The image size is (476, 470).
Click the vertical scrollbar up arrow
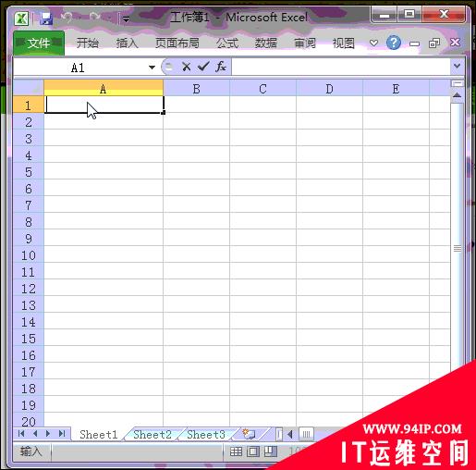click(x=458, y=95)
